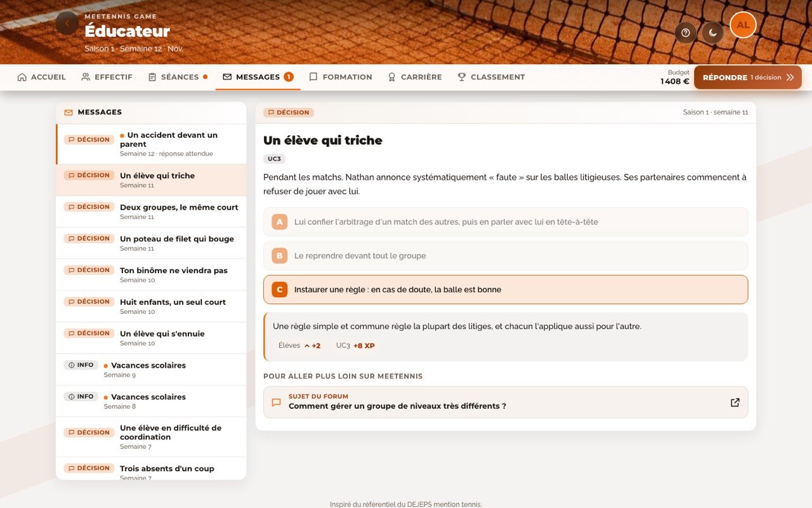The image size is (812, 508).
Task: Click the envelope icon in the Messages panel header
Action: tap(69, 112)
